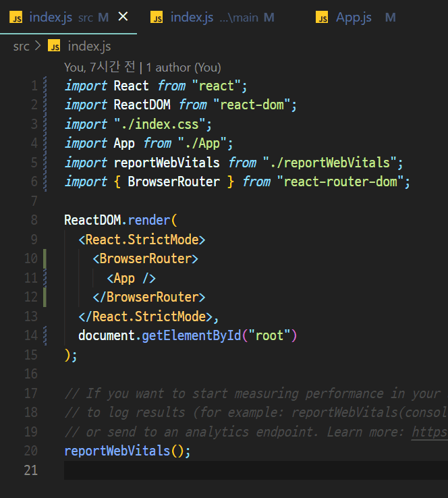448x498 pixels.
Task: Place cursor on empty line 21
Action: [x=256, y=470]
